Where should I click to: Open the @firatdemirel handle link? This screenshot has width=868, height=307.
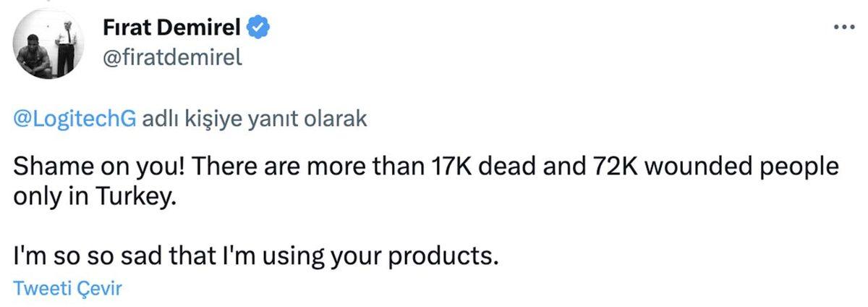(x=173, y=56)
